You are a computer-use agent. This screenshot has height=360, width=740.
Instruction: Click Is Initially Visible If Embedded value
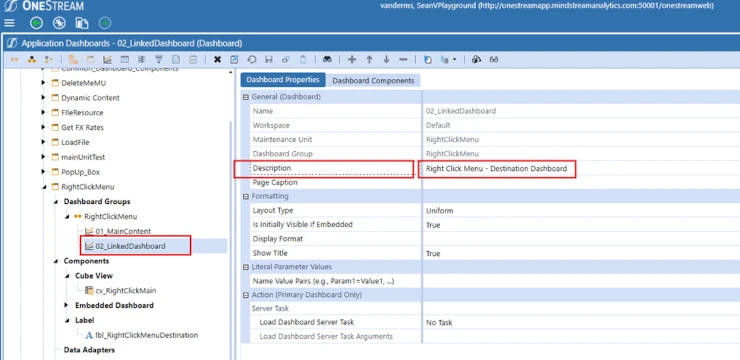tap(581, 225)
